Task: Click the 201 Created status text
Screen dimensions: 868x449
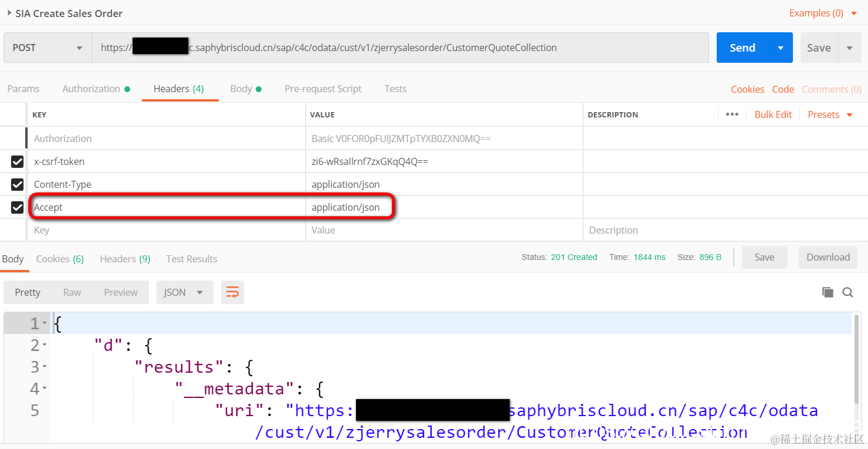Action: pyautogui.click(x=574, y=257)
